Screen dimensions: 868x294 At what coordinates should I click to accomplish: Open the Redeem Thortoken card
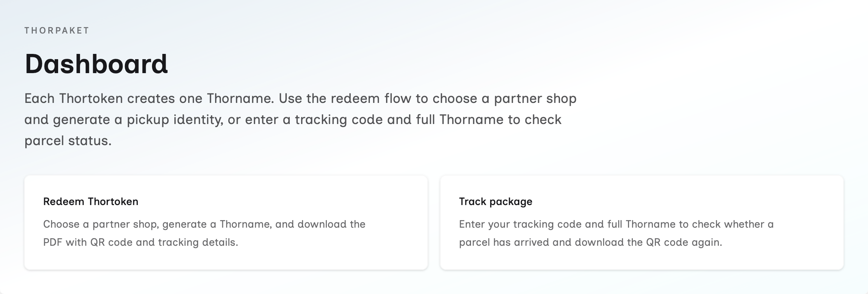coord(226,222)
